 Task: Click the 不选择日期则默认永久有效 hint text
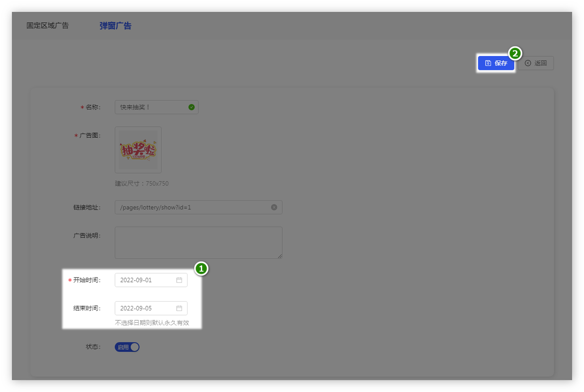(152, 323)
